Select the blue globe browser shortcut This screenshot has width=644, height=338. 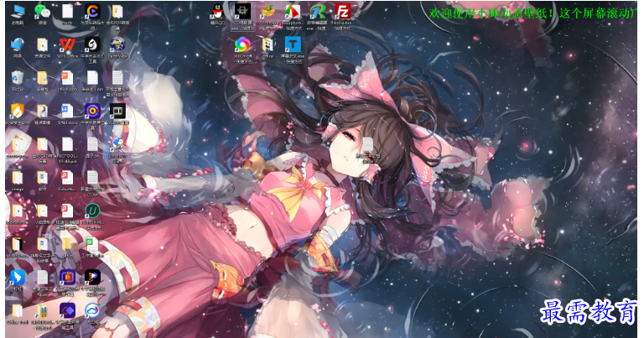[117, 144]
